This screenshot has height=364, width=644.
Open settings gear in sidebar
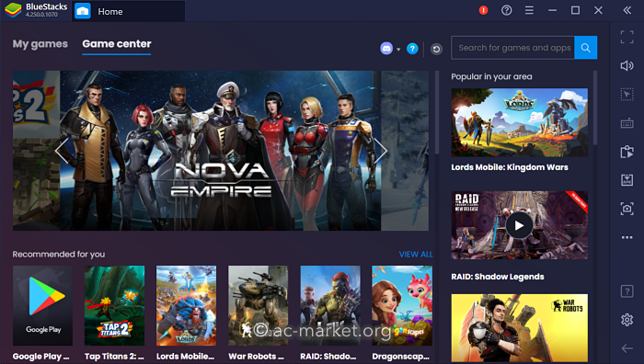[x=627, y=319]
